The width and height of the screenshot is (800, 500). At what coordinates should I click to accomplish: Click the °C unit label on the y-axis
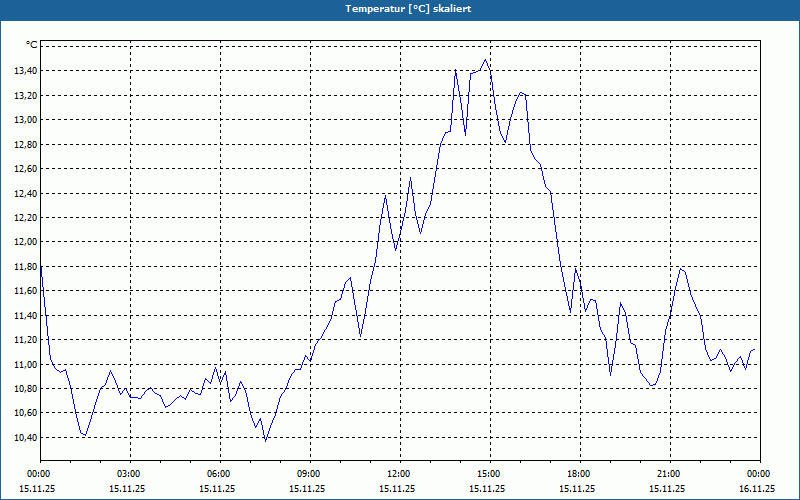click(x=32, y=45)
